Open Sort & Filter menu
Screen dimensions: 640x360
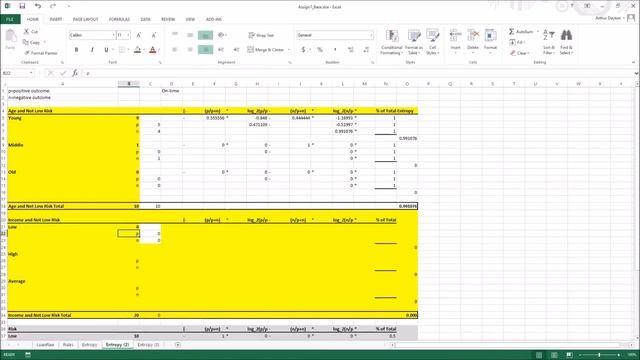click(548, 42)
